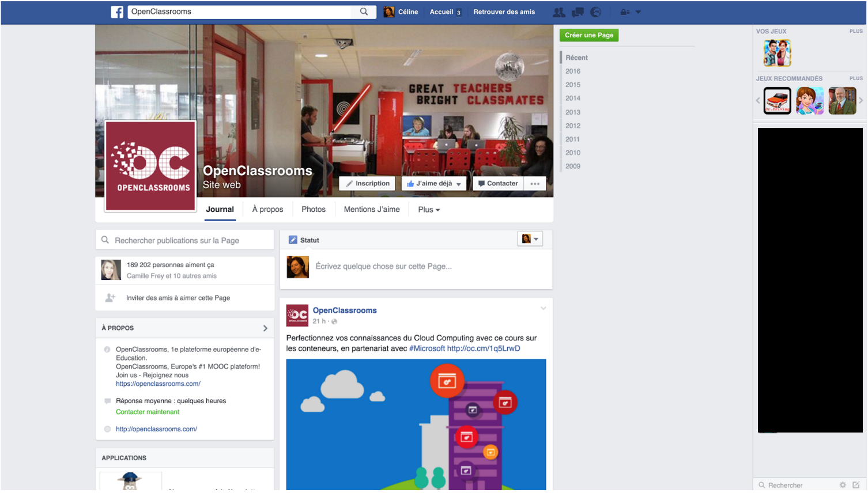Show previous recommended games arrow
Image resolution: width=868 pixels, height=493 pixels.
(x=758, y=101)
